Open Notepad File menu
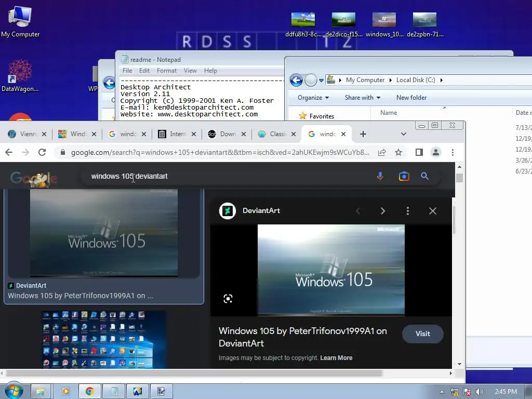This screenshot has width=532, height=399. click(x=127, y=71)
